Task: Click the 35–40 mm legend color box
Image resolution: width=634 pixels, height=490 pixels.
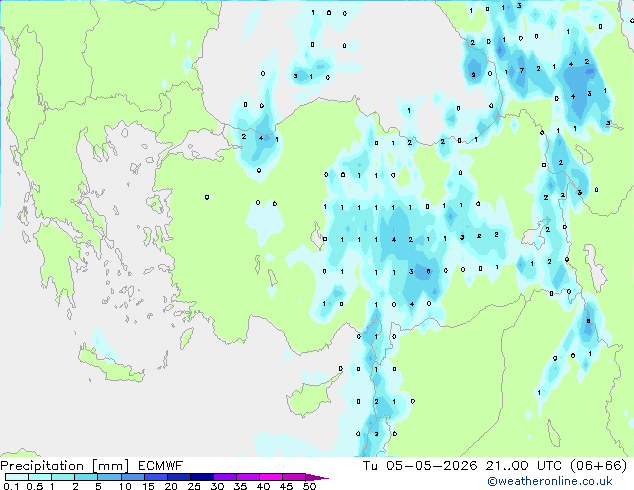Action: pyautogui.click(x=248, y=477)
